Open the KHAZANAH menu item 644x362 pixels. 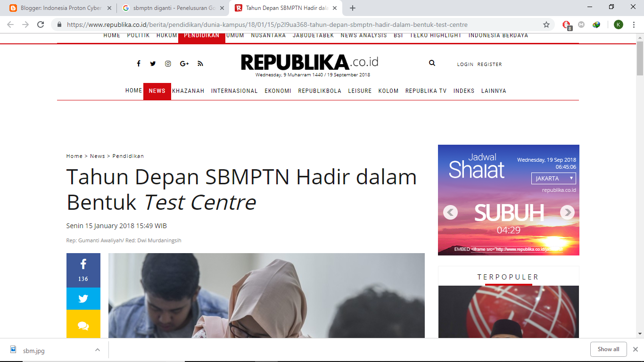[188, 91]
